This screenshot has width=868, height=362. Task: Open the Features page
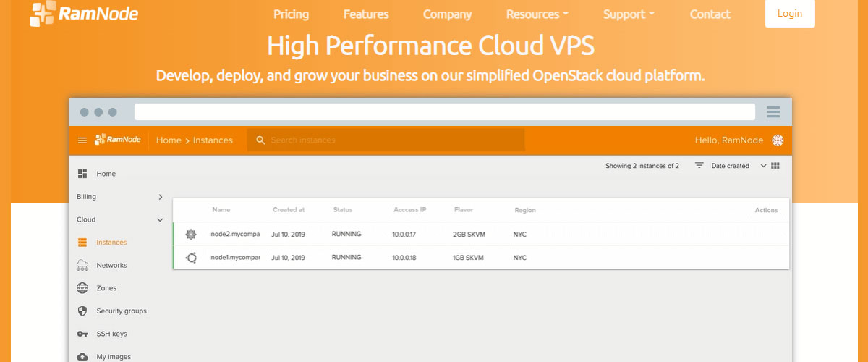point(366,14)
